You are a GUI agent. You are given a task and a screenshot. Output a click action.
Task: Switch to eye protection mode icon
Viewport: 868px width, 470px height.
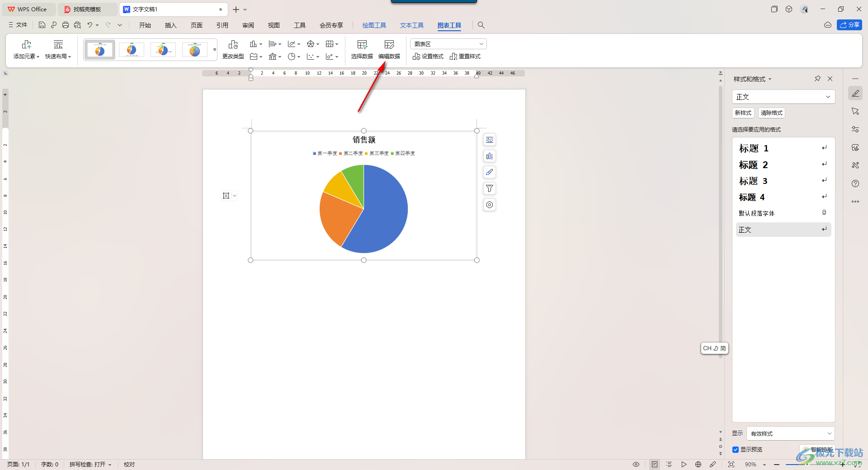(636, 465)
